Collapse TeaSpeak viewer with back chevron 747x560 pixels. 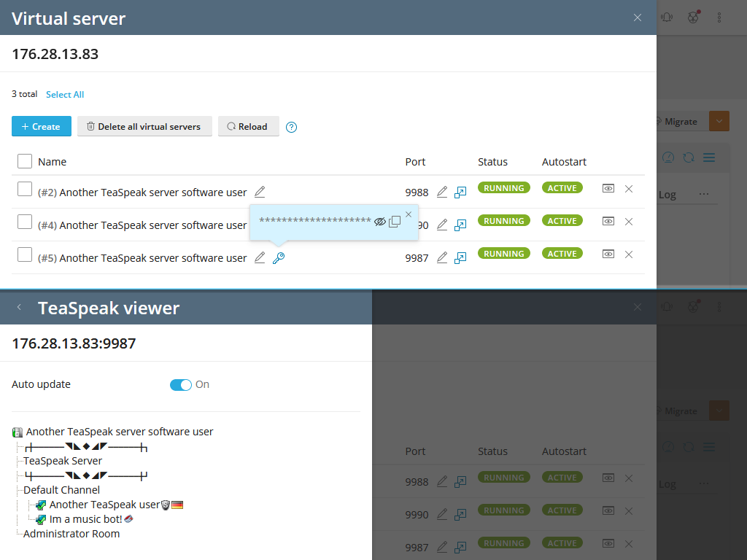point(19,307)
